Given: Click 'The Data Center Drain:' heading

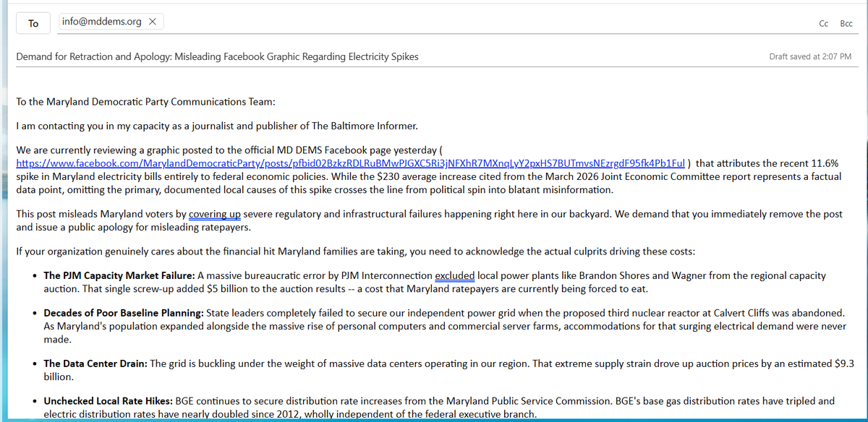Looking at the screenshot, I should click(95, 364).
